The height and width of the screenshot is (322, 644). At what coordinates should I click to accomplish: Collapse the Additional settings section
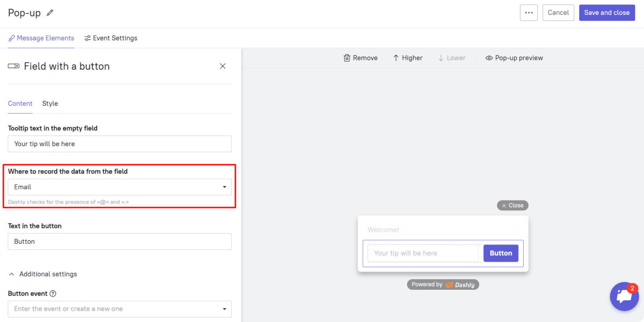12,274
